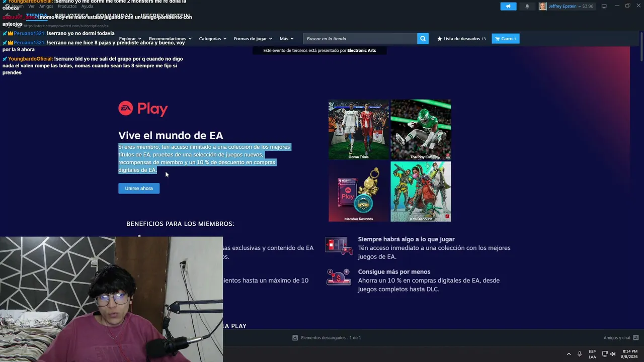Screen dimensions: 644x362
Task: Click into the 'Buscar en la tienda' field
Action: (360, 39)
